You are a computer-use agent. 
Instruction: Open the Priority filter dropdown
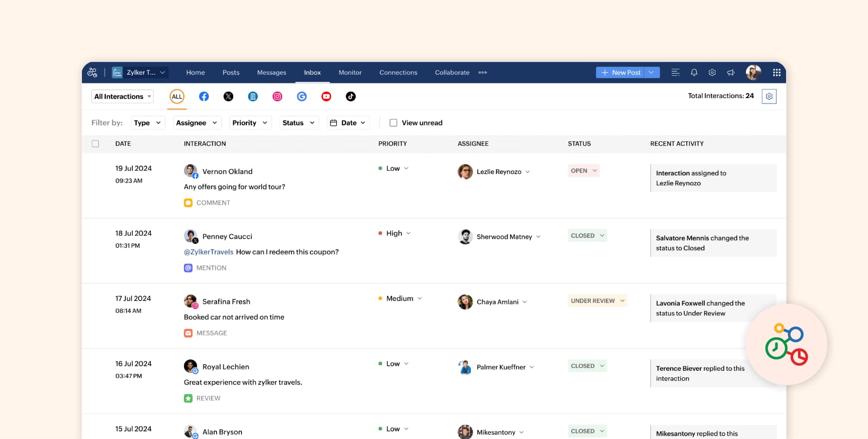(x=250, y=123)
